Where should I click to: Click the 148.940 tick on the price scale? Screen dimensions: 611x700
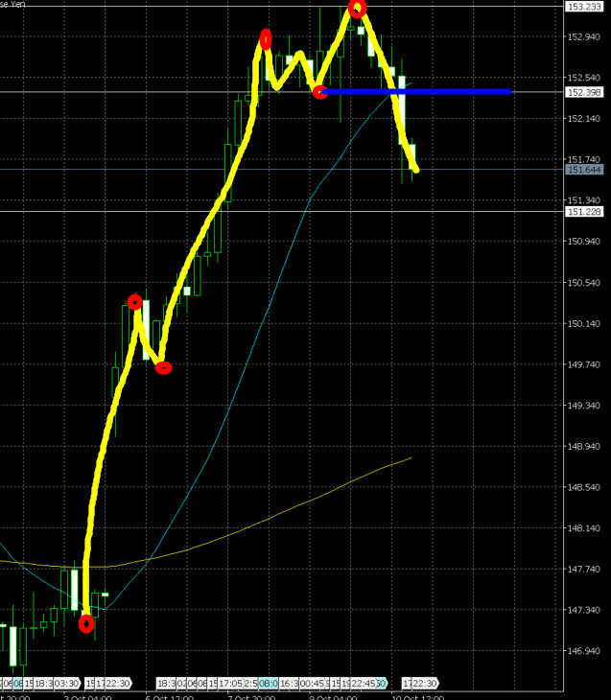point(584,447)
